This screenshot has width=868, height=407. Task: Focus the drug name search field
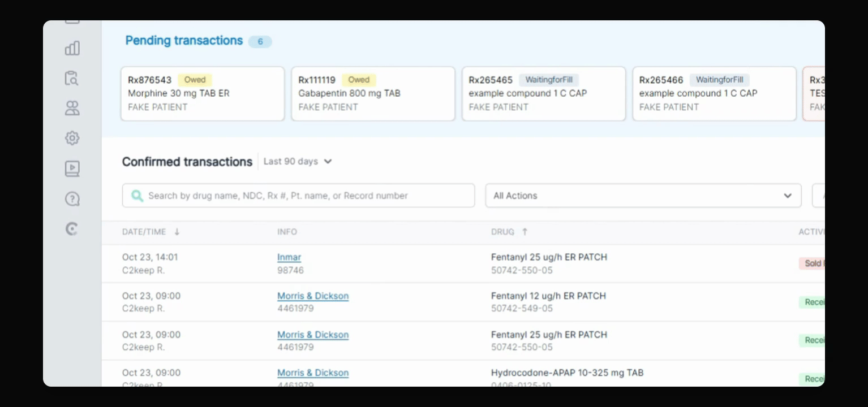tap(298, 196)
